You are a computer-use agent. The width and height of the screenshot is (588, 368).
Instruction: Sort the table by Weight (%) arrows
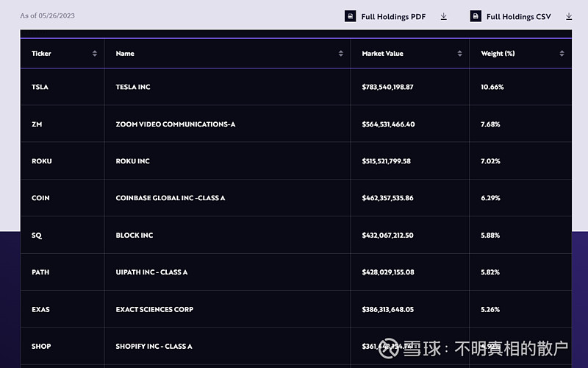click(562, 53)
